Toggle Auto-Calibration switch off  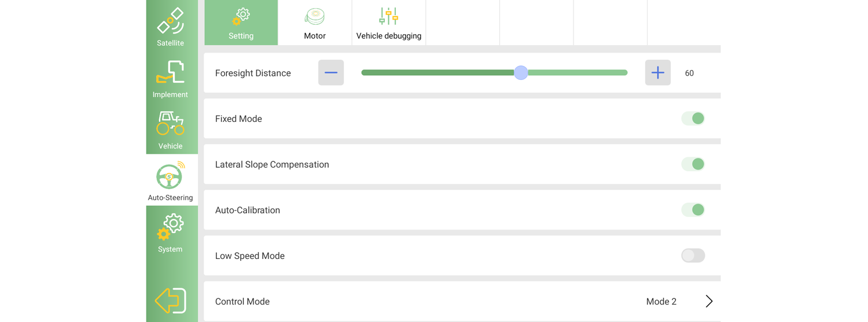(693, 210)
